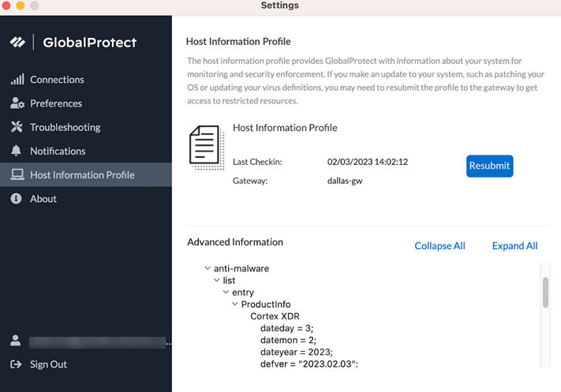Image resolution: width=561 pixels, height=392 pixels.
Task: Click the Sign Out arrow icon
Action: [16, 364]
